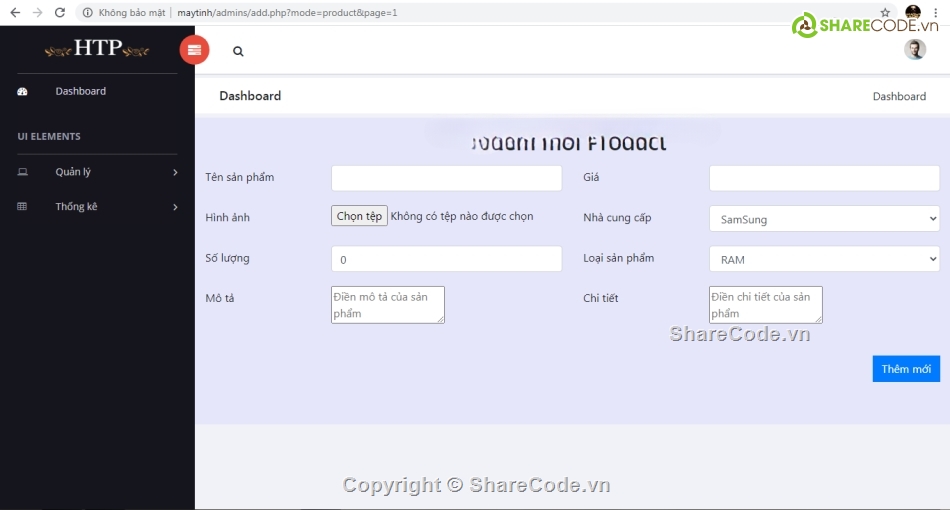This screenshot has height=510, width=950.
Task: Click the Dashboard gauge icon in the sidebar
Action: [x=22, y=91]
